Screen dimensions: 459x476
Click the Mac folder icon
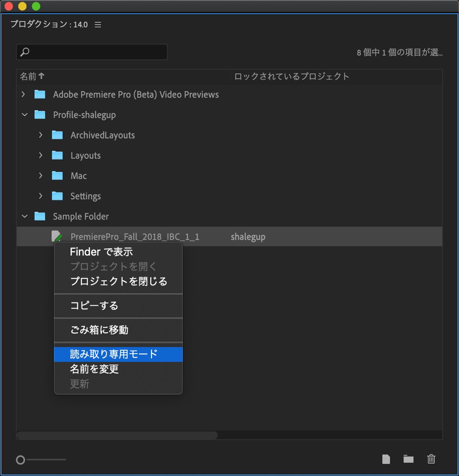(58, 176)
